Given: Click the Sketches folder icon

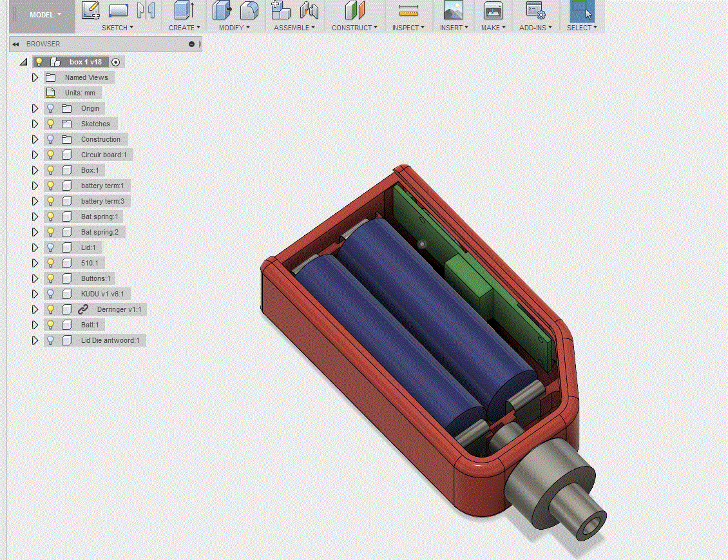Looking at the screenshot, I should click(67, 124).
